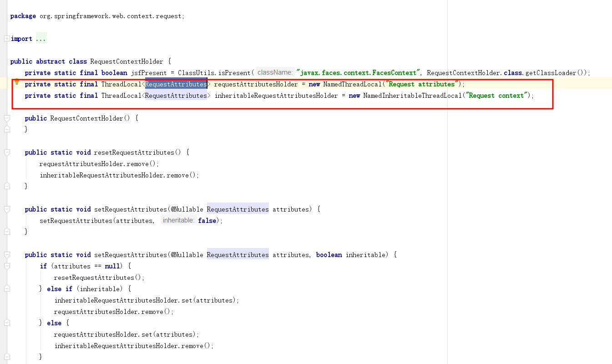Click the inheritableRequestAttributesHolder field declaration name

276,96
